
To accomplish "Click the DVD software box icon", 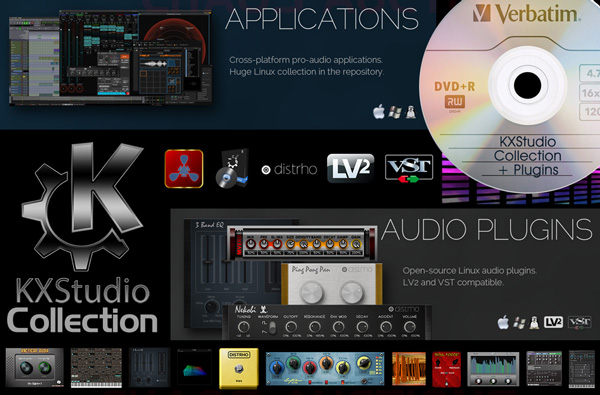I will 232,168.
